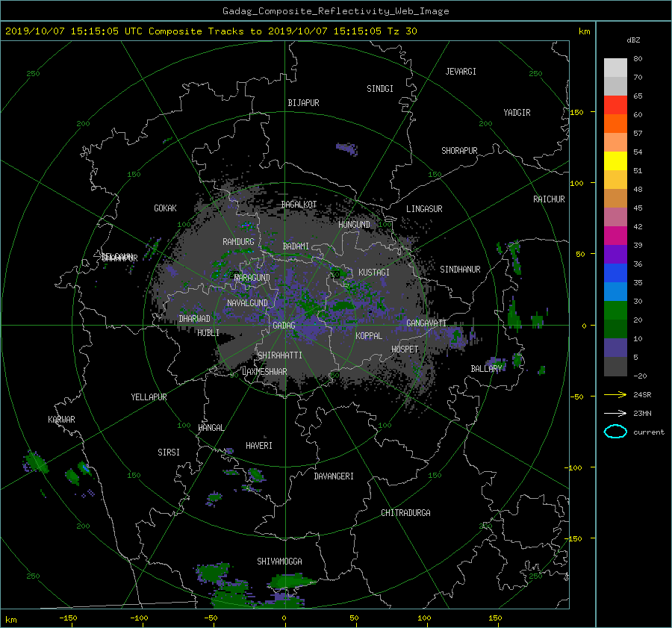The height and width of the screenshot is (628, 672).
Task: Click the -150 tick on bottom km axis
Action: (x=68, y=618)
